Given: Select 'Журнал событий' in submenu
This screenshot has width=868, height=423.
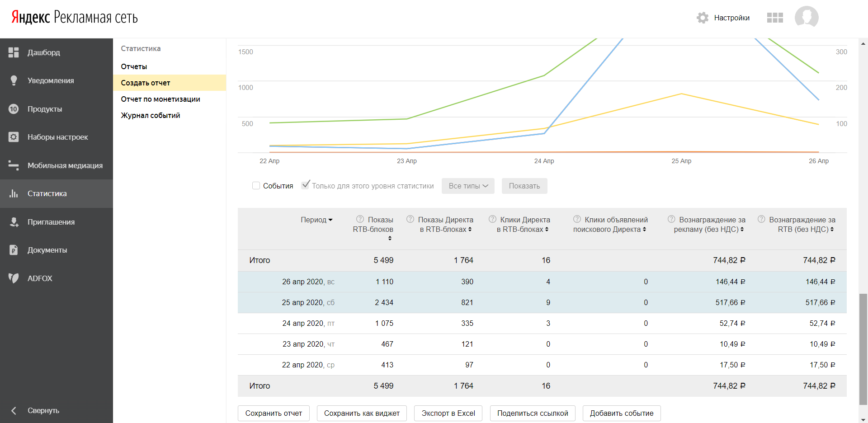Looking at the screenshot, I should (x=151, y=115).
